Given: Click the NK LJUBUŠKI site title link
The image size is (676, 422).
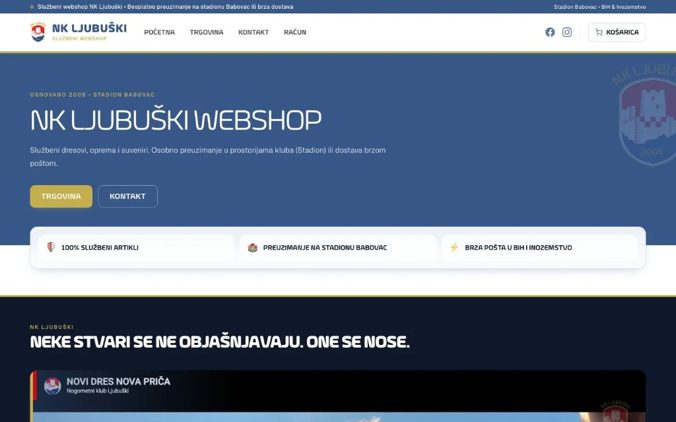Looking at the screenshot, I should point(89,28).
